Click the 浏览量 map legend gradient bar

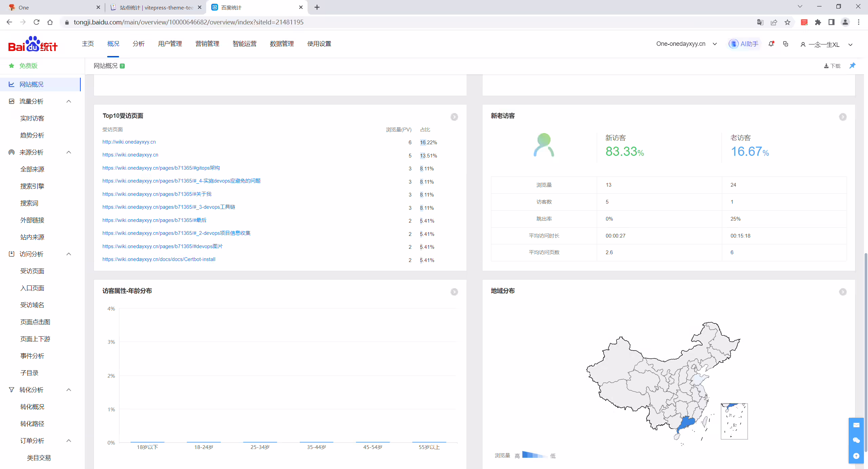click(535, 455)
